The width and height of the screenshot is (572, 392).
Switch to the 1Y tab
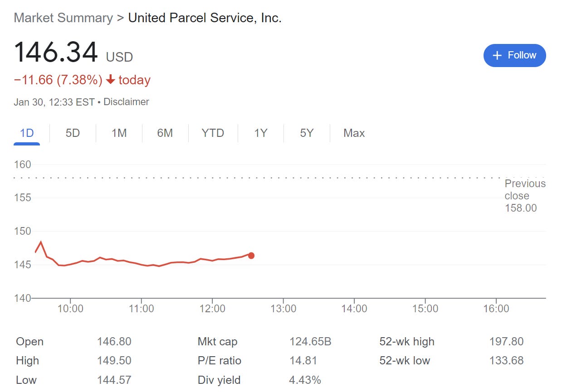pos(260,133)
